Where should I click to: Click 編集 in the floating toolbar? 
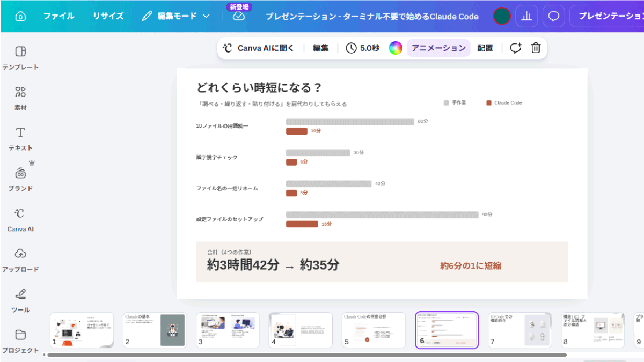[320, 48]
